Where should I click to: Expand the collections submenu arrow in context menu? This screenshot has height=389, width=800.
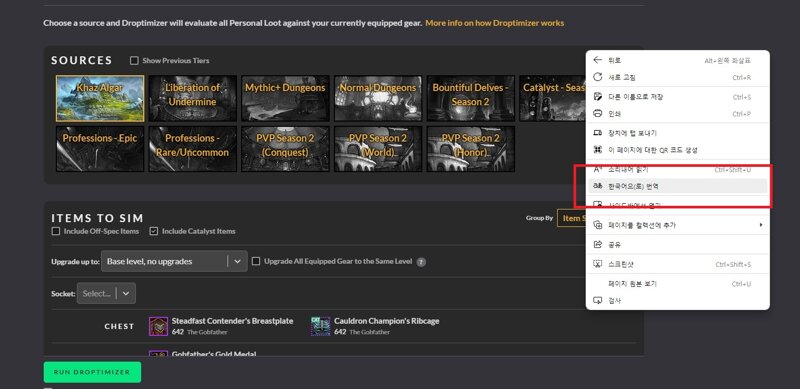point(761,225)
